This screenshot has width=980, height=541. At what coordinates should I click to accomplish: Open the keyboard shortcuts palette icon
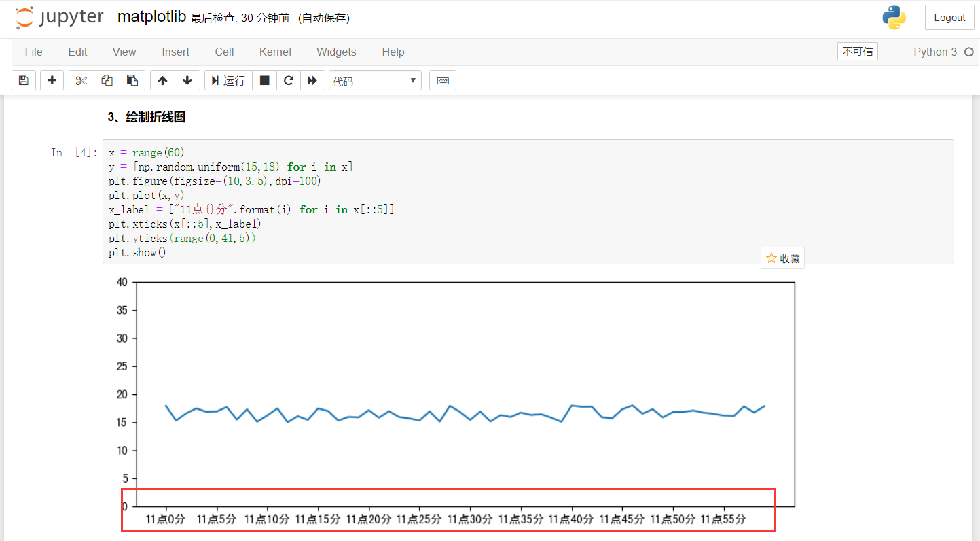pos(442,80)
